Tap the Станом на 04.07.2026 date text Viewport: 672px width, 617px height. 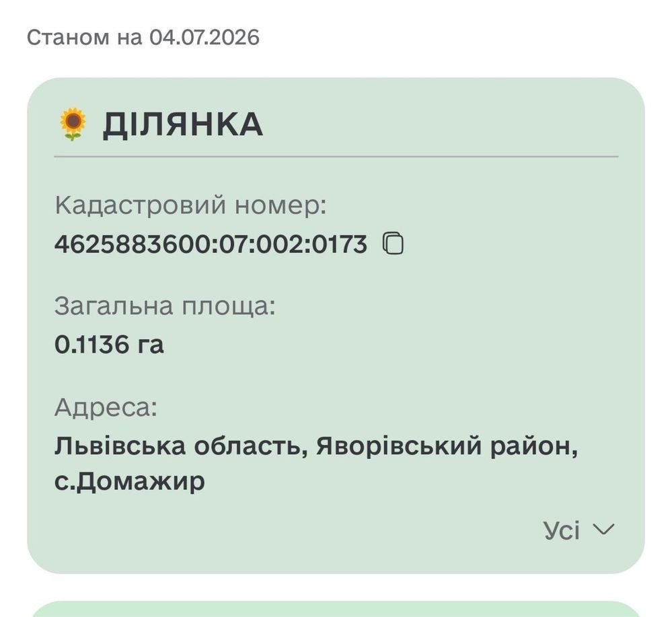143,37
